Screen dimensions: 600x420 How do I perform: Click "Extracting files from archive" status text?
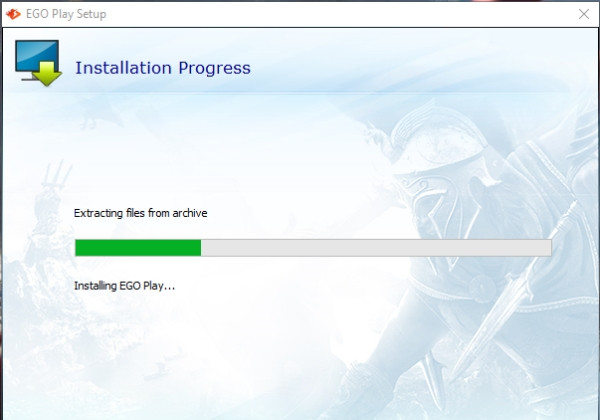tap(140, 213)
